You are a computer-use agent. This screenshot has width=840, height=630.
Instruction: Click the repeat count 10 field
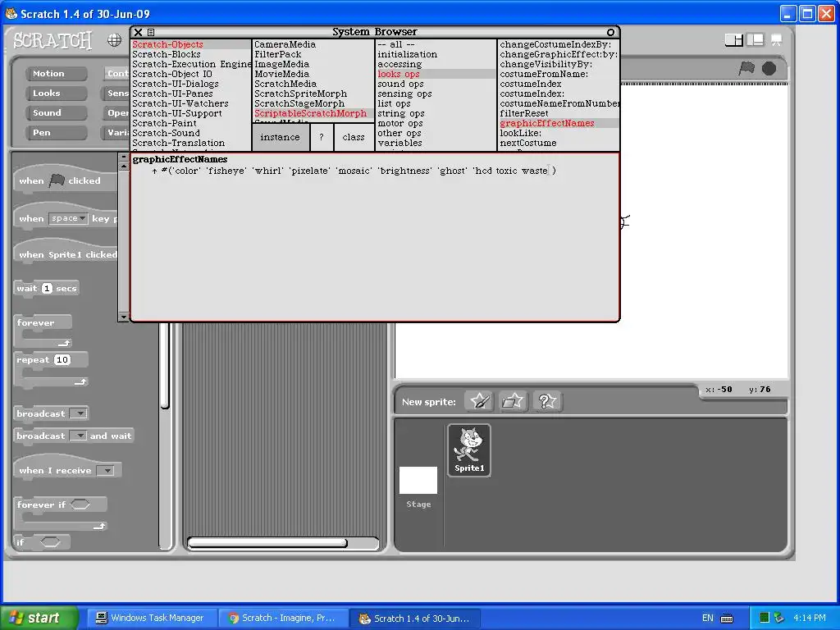pos(62,360)
